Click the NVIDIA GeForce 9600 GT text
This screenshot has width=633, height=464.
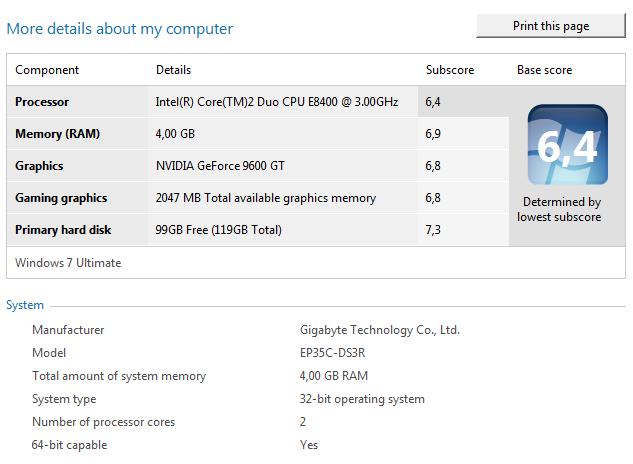220,166
